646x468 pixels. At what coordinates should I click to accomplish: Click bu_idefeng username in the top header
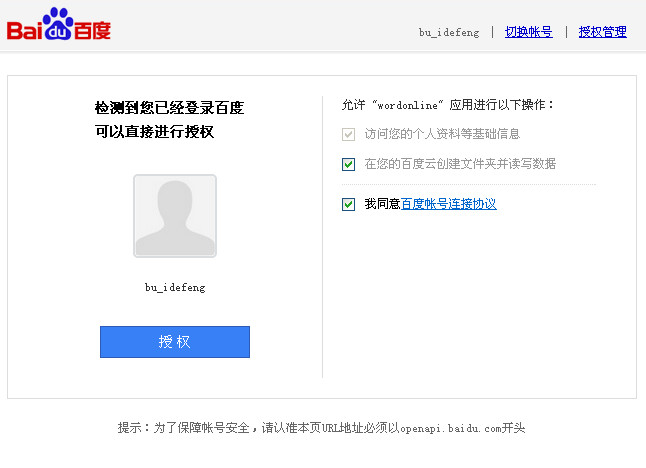[449, 32]
